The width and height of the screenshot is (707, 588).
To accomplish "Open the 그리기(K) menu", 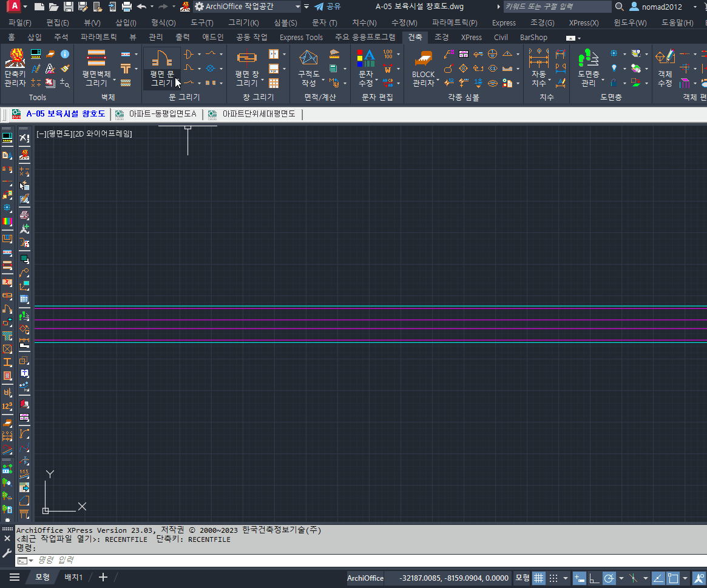I will click(x=243, y=22).
